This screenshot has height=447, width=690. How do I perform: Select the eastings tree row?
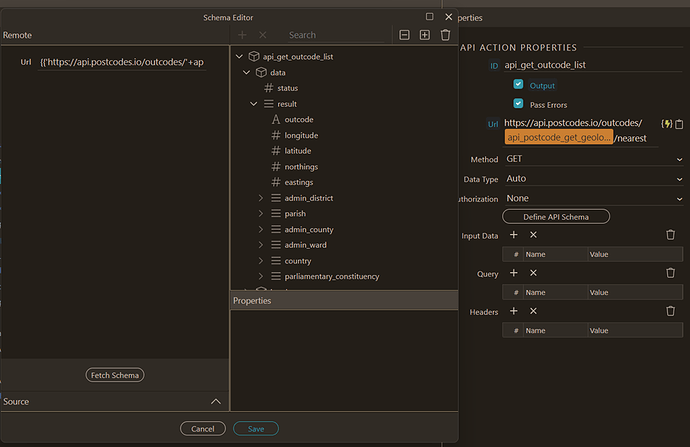pyautogui.click(x=343, y=182)
